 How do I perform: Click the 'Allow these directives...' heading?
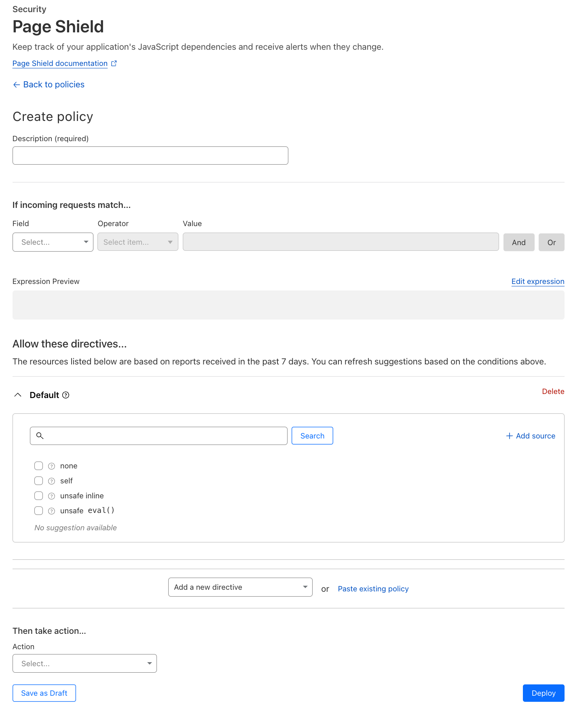click(70, 344)
